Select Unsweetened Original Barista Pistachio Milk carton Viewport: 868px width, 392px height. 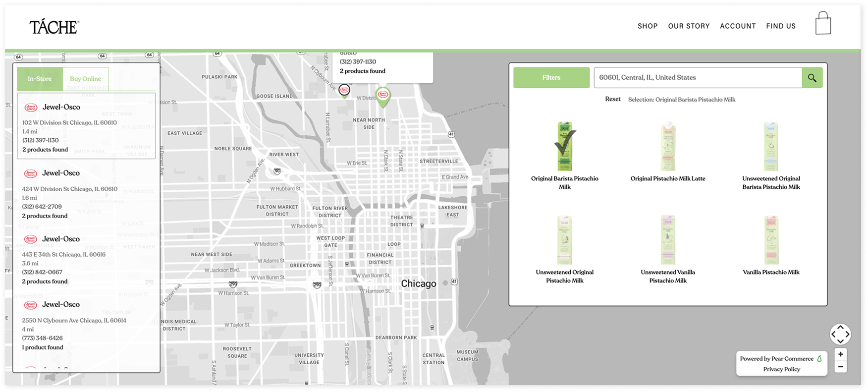pos(771,146)
